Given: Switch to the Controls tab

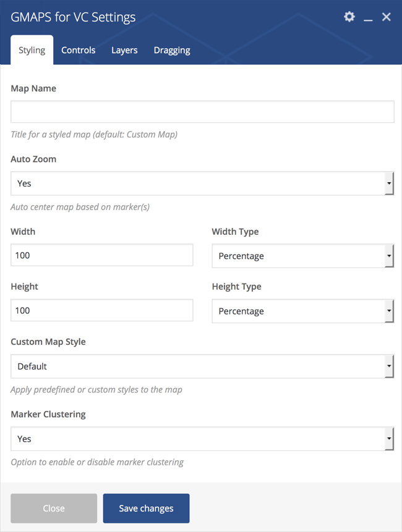Looking at the screenshot, I should click(x=78, y=50).
